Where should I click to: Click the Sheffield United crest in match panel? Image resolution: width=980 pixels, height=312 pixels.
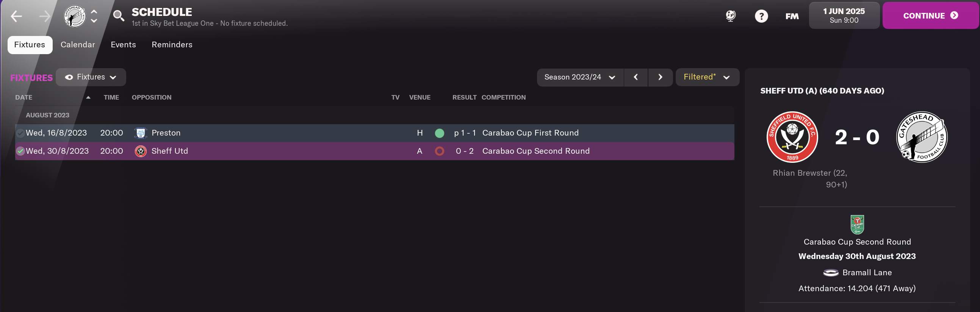point(792,137)
